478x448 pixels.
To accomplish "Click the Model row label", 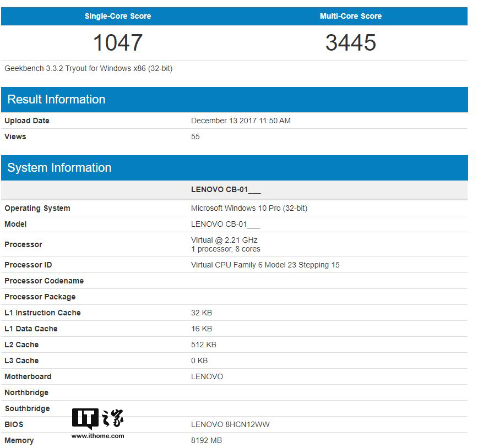I will (15, 225).
